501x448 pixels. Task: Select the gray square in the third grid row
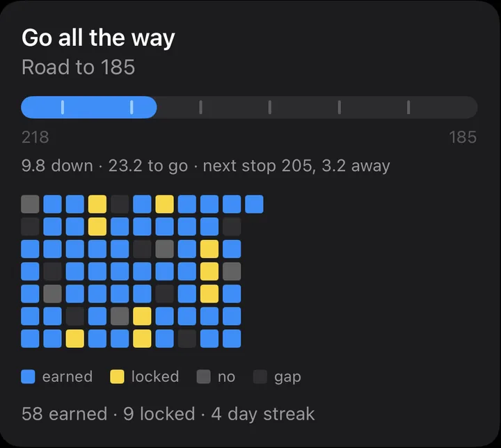[x=164, y=249]
